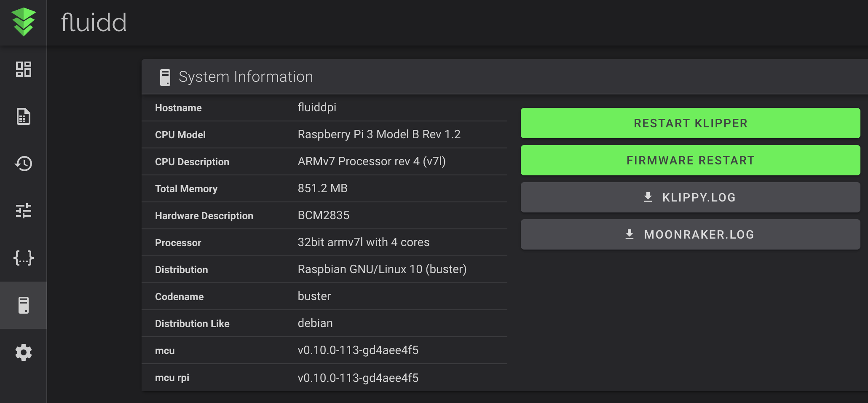Click the System Information panel header icon
Screen dimensions: 868x403
click(x=165, y=77)
